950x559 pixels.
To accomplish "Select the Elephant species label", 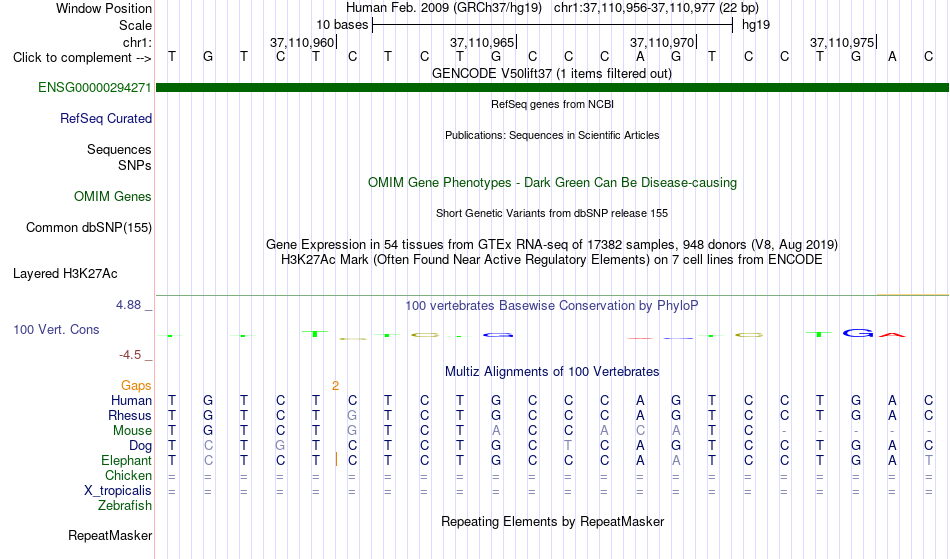I will [127, 461].
